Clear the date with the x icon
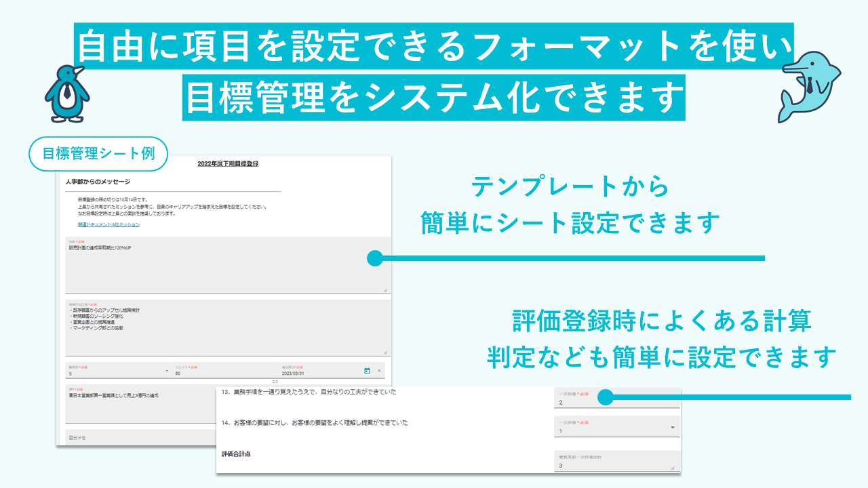The width and height of the screenshot is (868, 488). [379, 371]
